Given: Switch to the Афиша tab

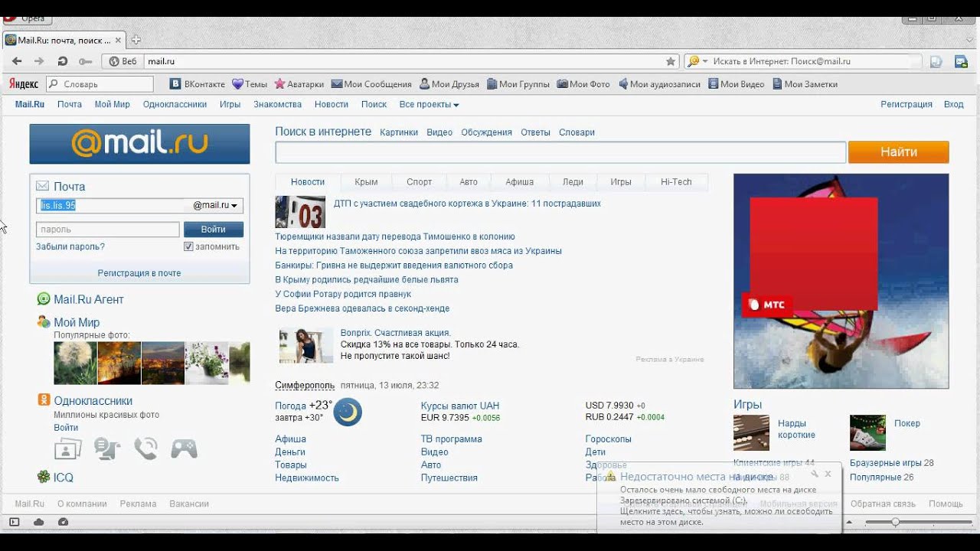Looking at the screenshot, I should tap(519, 182).
